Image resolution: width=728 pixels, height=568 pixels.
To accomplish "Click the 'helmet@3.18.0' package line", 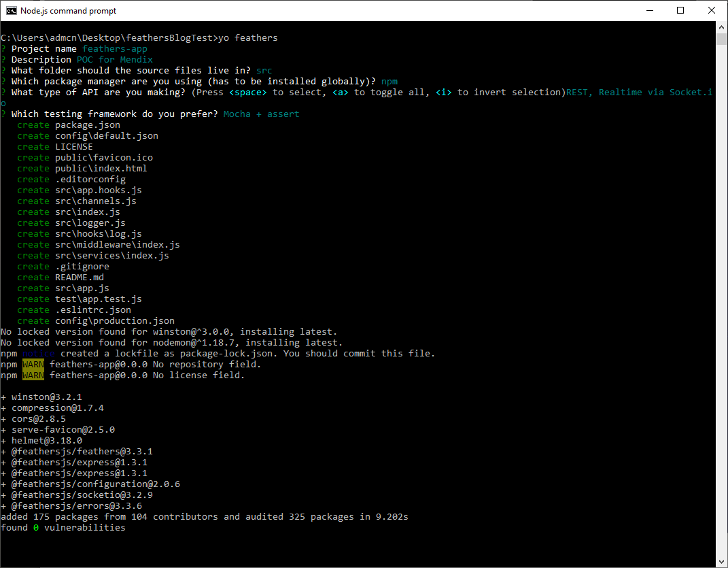I will point(41,441).
